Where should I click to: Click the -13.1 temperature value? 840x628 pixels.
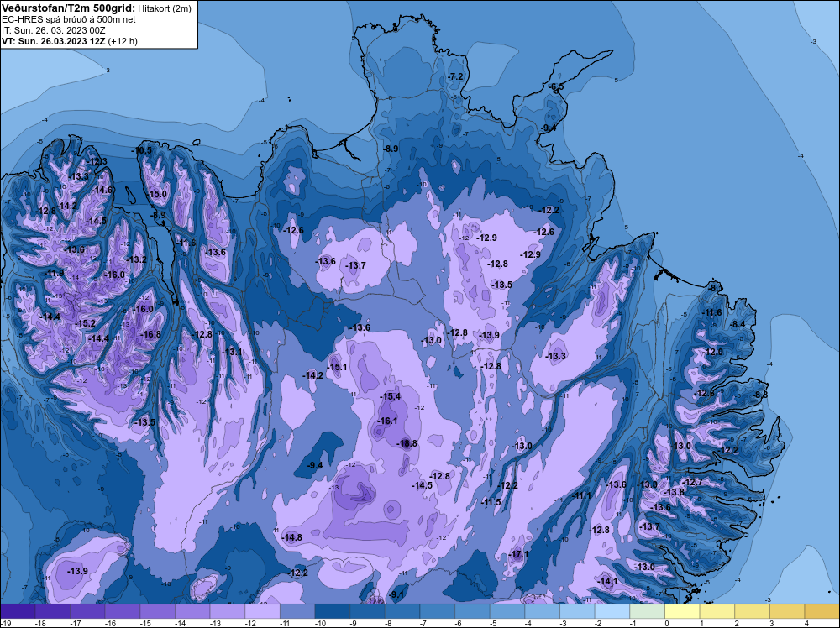[232, 352]
